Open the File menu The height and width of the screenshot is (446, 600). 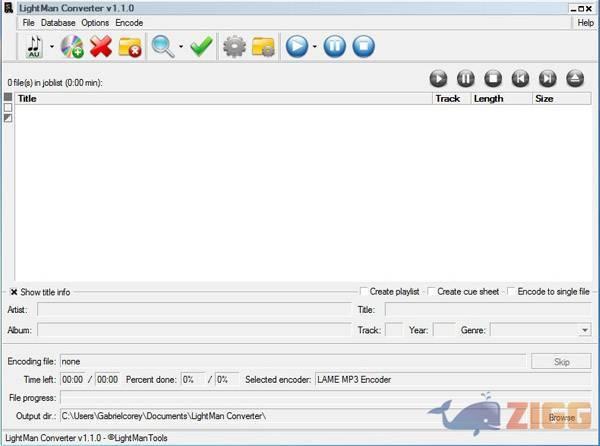coord(28,23)
